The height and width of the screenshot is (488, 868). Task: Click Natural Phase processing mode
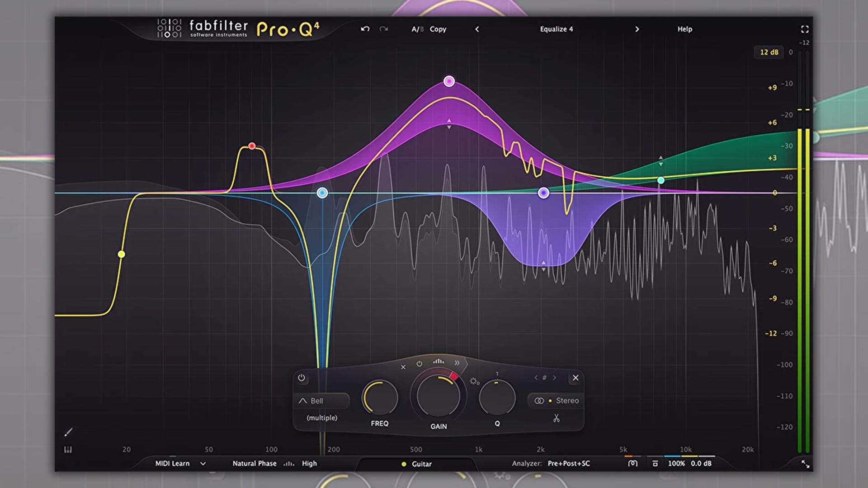254,464
